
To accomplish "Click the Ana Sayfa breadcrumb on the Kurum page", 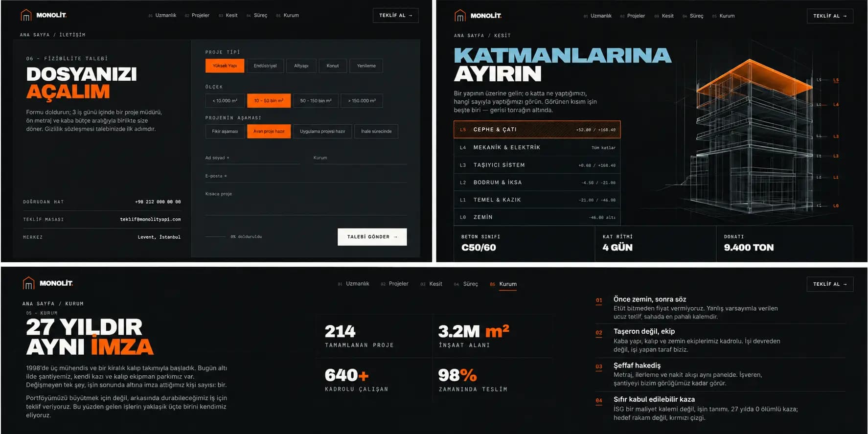I will tap(38, 304).
